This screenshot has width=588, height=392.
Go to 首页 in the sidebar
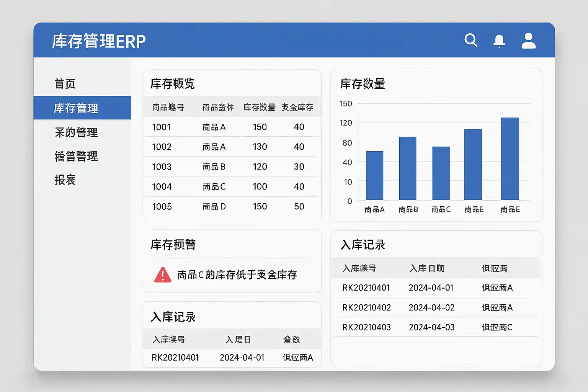(x=65, y=84)
